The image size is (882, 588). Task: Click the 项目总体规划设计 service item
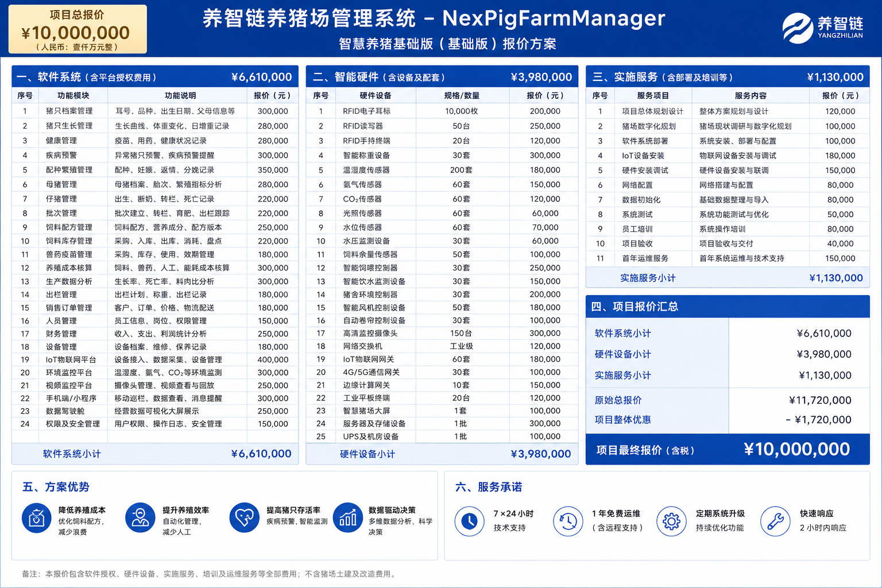(653, 111)
